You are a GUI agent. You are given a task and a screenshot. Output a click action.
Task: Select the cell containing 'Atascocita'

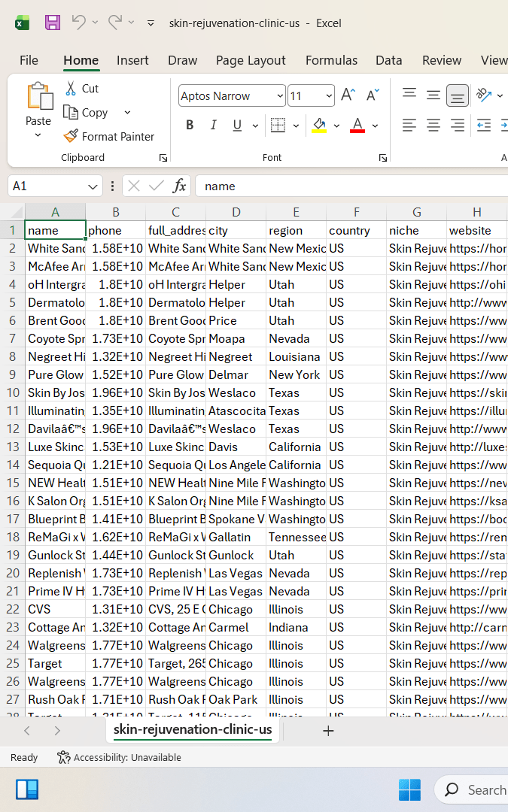(x=236, y=411)
